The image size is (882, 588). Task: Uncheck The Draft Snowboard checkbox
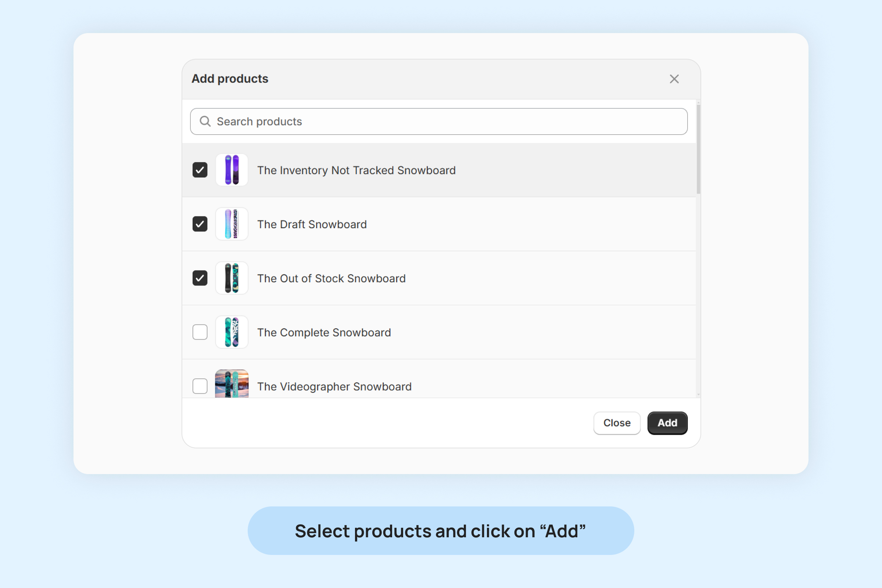(200, 224)
